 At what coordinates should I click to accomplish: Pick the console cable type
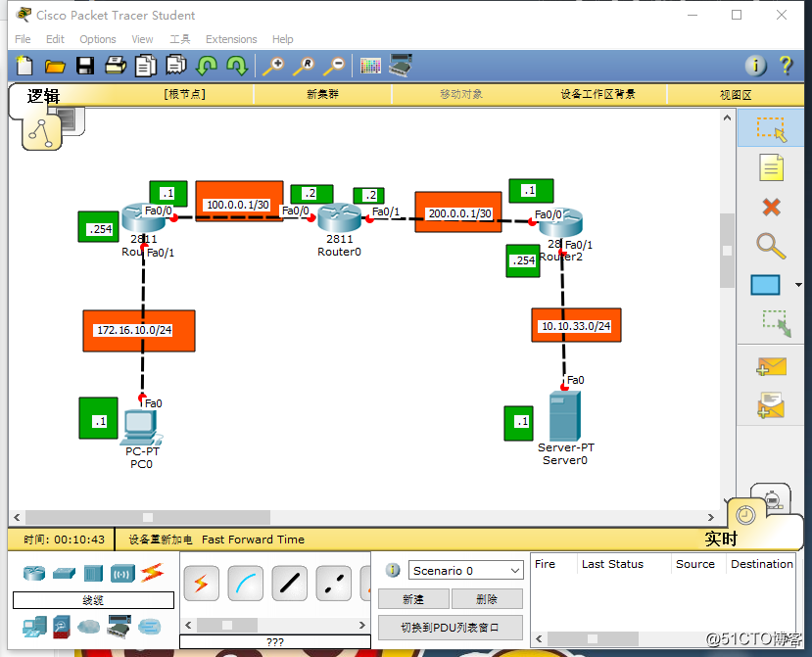[x=246, y=584]
